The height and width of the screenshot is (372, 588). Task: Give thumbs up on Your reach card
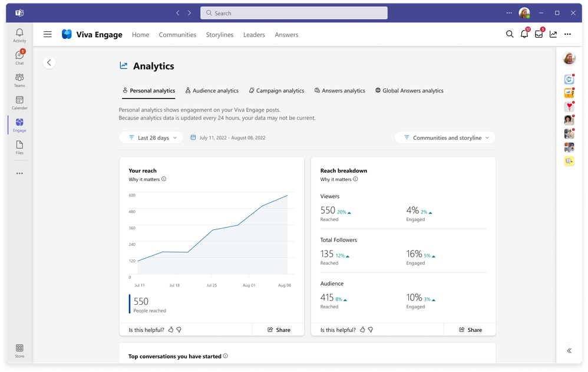(x=171, y=330)
